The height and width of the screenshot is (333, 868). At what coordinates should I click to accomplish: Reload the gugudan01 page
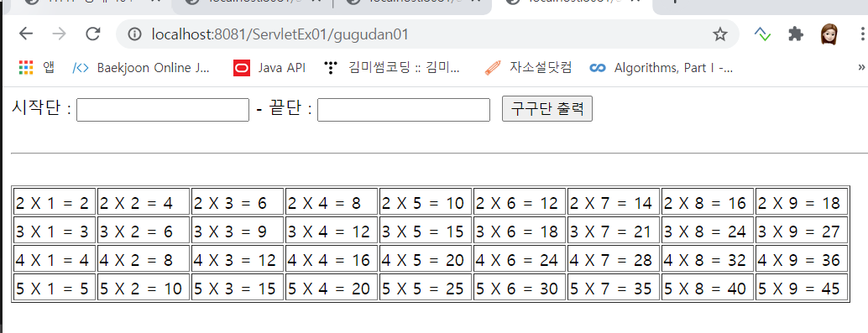(92, 34)
